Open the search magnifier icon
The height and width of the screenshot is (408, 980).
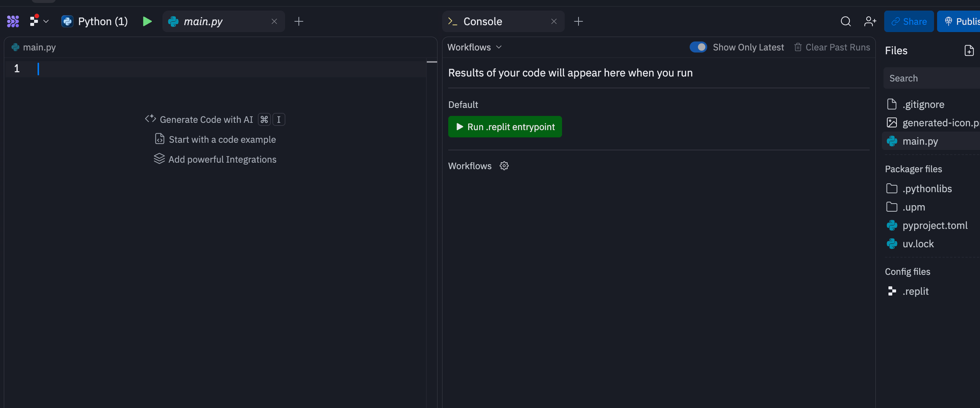tap(845, 22)
